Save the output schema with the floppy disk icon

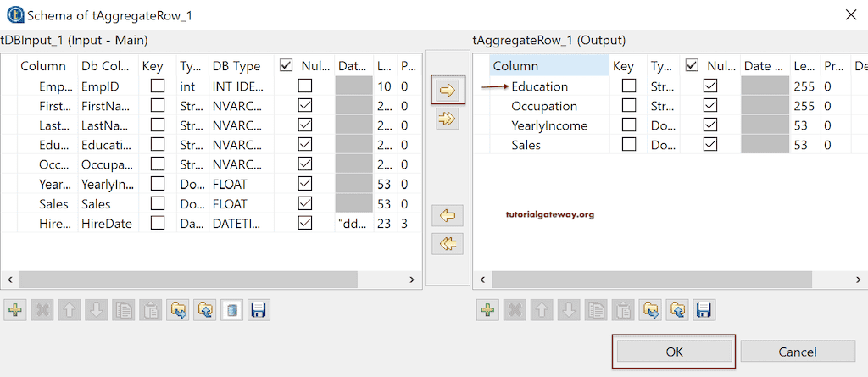click(704, 310)
